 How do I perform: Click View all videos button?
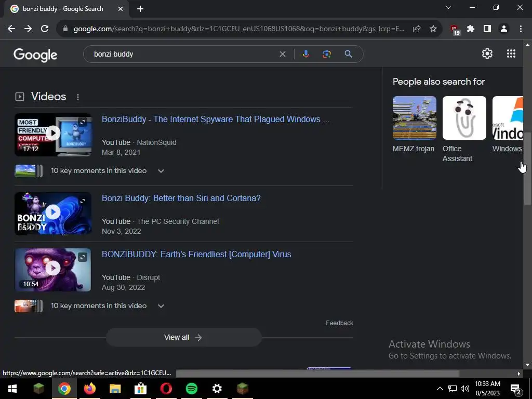pos(183,337)
